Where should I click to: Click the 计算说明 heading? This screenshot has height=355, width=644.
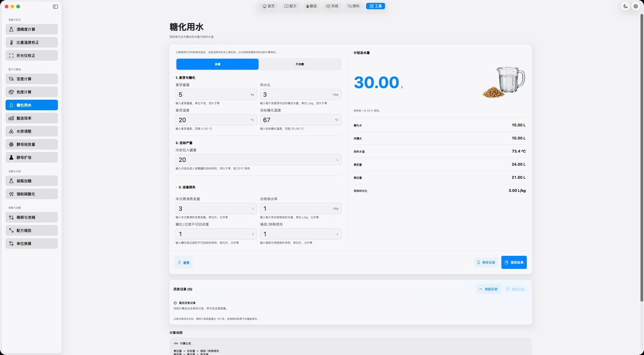(x=176, y=332)
